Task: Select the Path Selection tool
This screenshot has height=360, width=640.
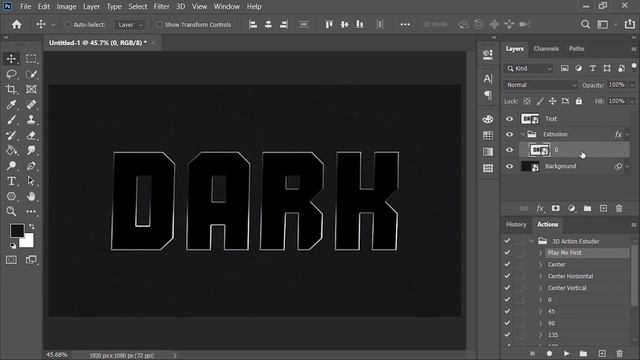Action: coord(31,181)
